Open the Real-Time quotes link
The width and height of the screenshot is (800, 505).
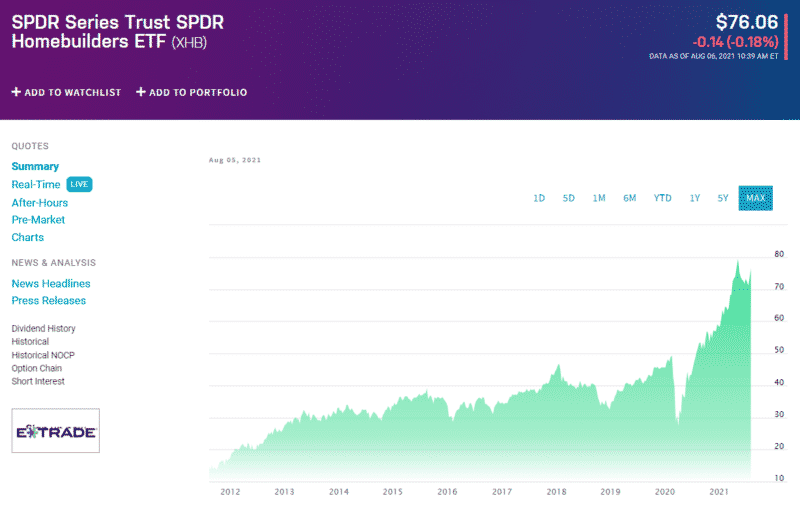tap(36, 184)
